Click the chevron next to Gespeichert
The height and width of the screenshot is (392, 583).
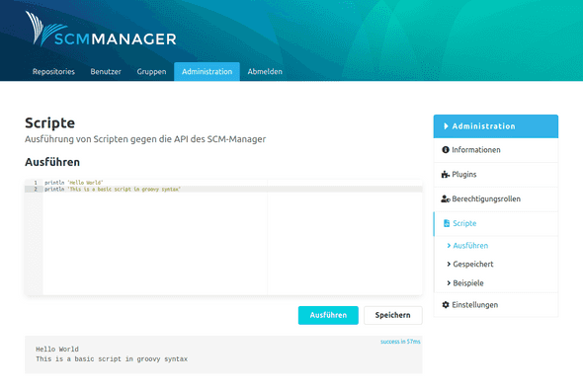coord(449,265)
